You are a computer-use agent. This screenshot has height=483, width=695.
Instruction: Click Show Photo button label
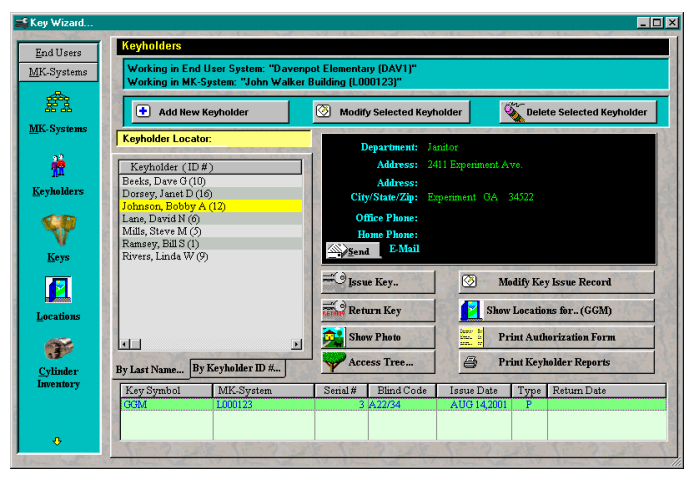(375, 337)
